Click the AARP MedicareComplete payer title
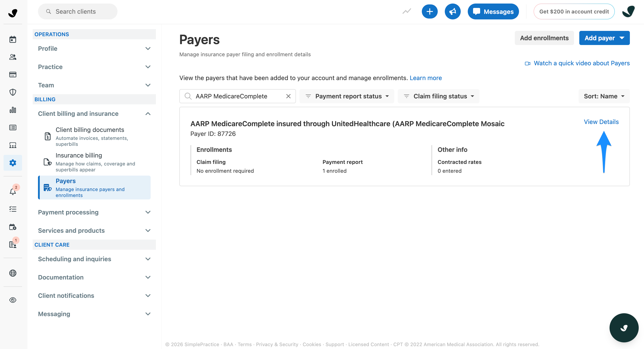Screen dimensions: 644x349 tap(347, 124)
